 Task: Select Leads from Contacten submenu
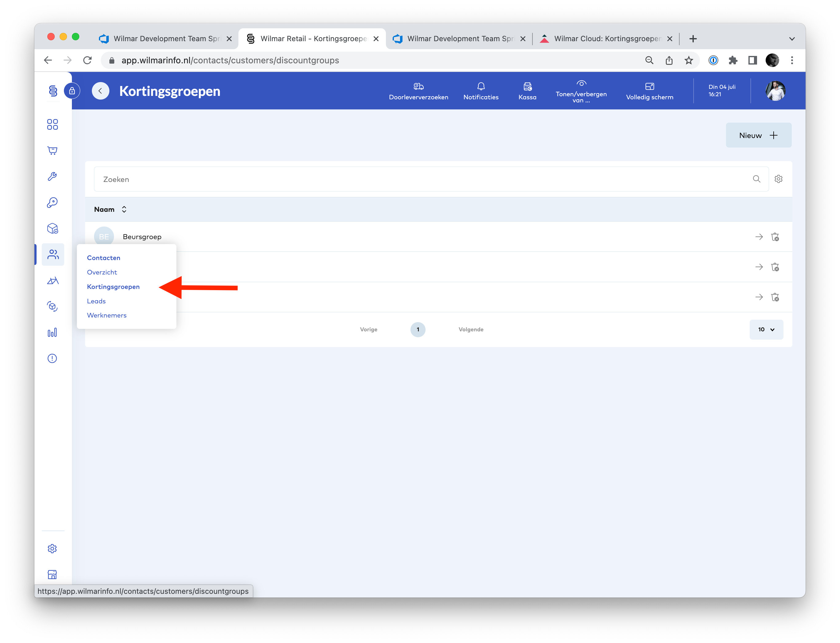tap(96, 301)
